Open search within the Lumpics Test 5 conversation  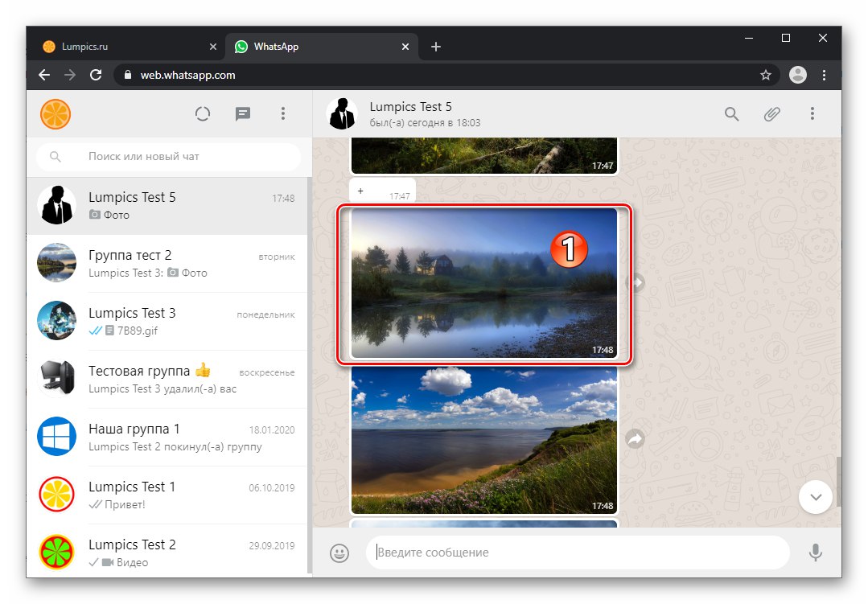point(731,113)
